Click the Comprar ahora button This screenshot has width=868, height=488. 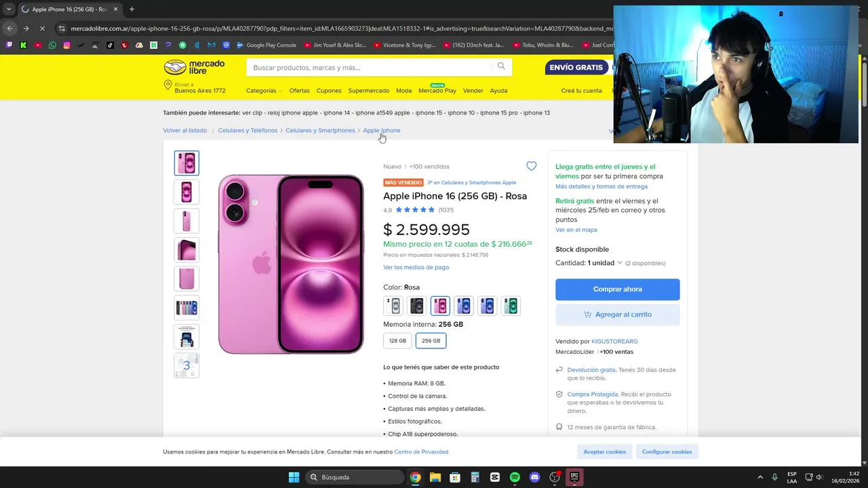[617, 289]
